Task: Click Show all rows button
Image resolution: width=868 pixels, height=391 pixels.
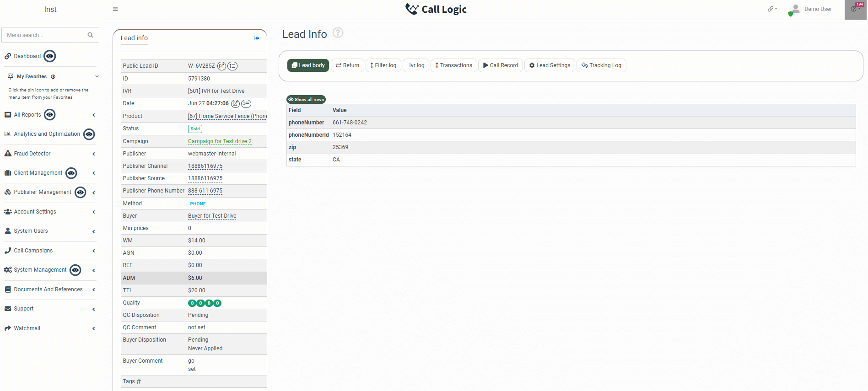Action: click(x=306, y=100)
